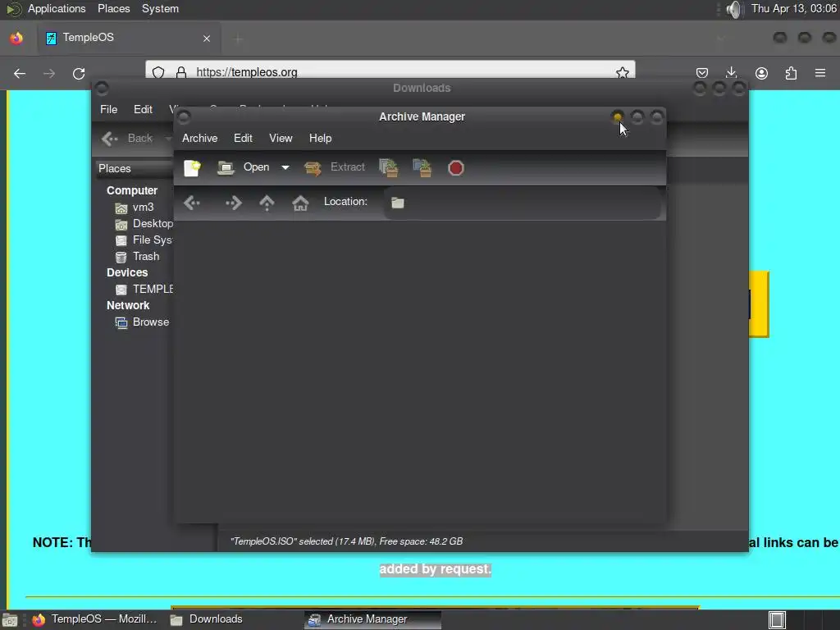Open the View menu in Archive Manager
The width and height of the screenshot is (840, 630).
(x=281, y=138)
